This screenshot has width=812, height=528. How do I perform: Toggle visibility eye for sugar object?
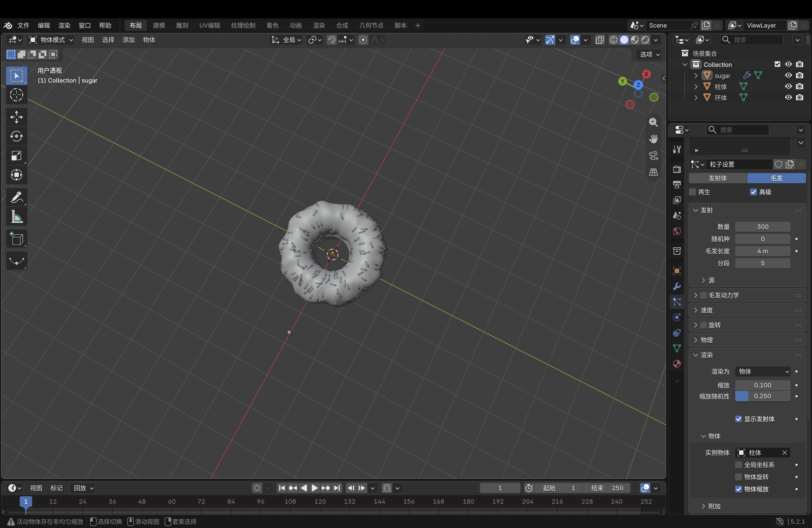click(x=788, y=75)
